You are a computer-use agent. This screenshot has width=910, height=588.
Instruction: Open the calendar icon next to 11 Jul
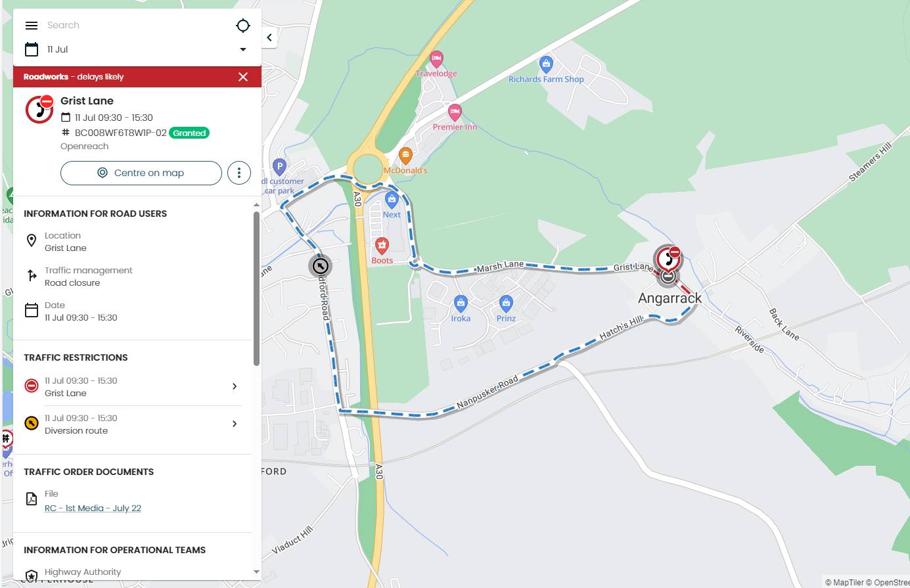pyautogui.click(x=32, y=49)
